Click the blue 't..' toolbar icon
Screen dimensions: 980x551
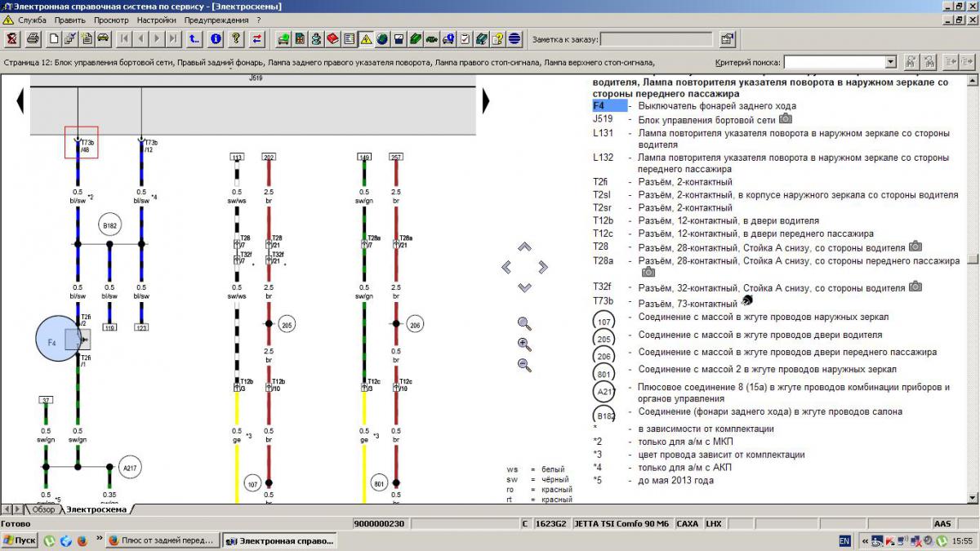point(194,38)
